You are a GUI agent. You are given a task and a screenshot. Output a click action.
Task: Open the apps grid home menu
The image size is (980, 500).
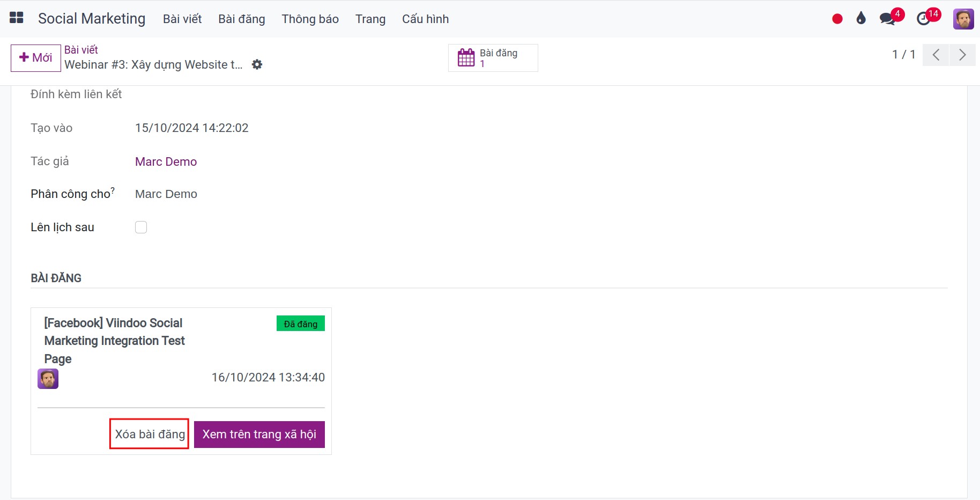pyautogui.click(x=17, y=18)
